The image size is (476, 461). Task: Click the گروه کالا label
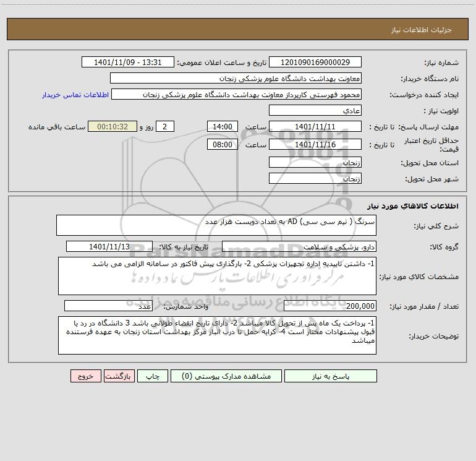coord(444,247)
